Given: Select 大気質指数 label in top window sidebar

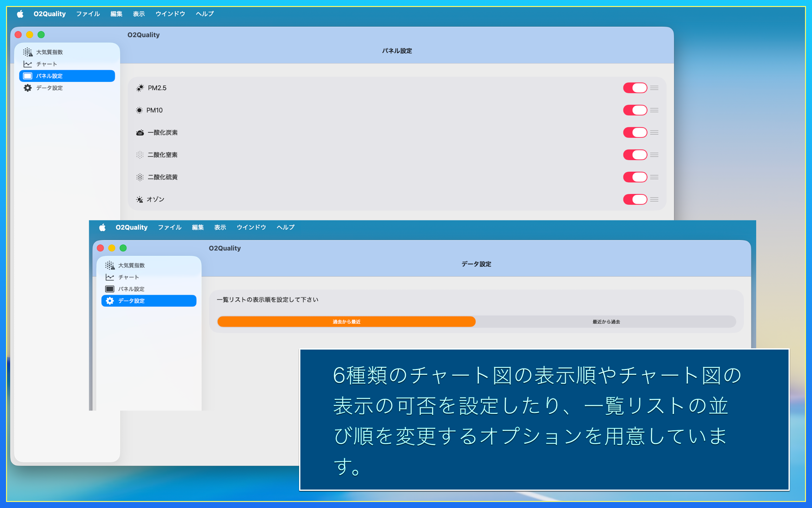Looking at the screenshot, I should [x=50, y=52].
